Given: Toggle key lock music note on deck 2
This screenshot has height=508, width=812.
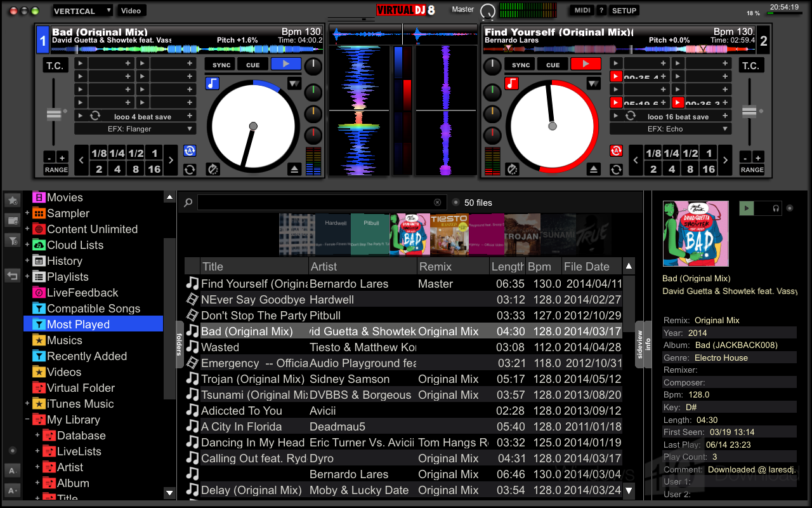Looking at the screenshot, I should coord(511,83).
